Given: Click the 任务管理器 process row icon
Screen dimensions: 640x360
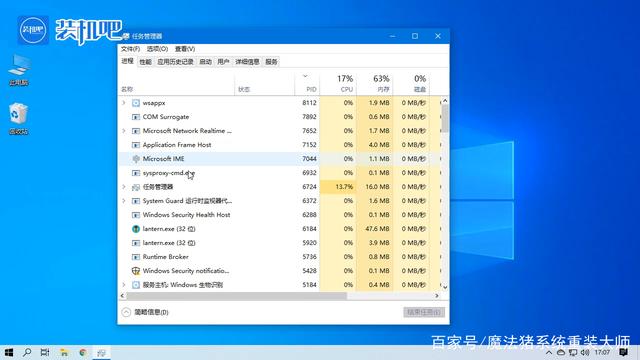Looking at the screenshot, I should (x=136, y=187).
